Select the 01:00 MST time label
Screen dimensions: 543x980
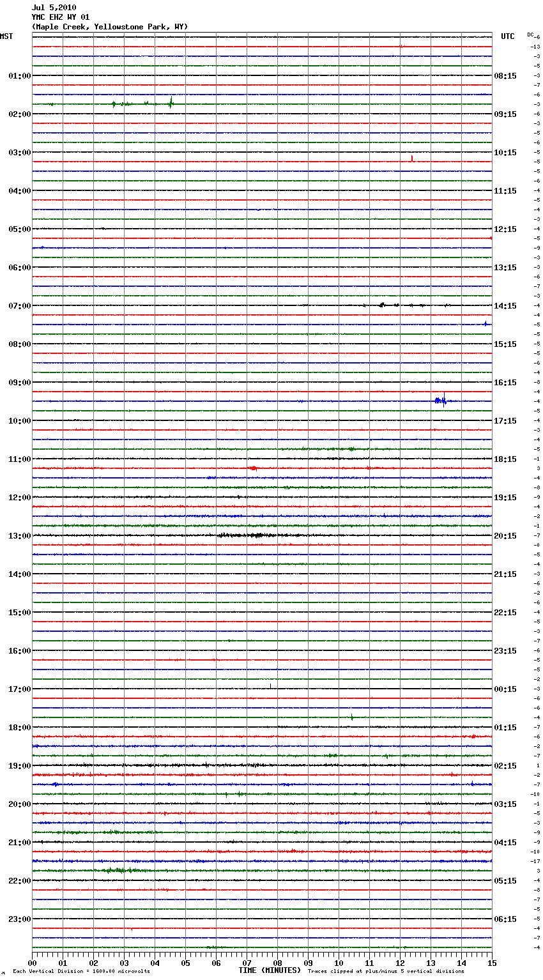coord(20,76)
